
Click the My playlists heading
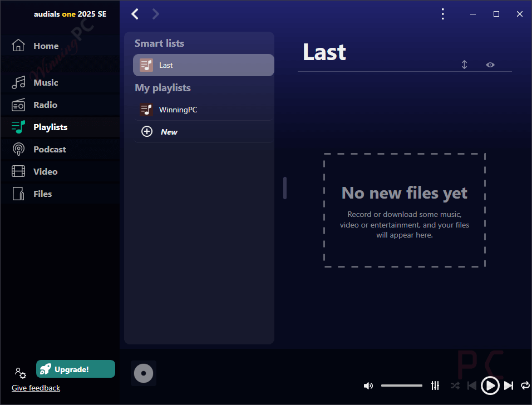click(163, 88)
